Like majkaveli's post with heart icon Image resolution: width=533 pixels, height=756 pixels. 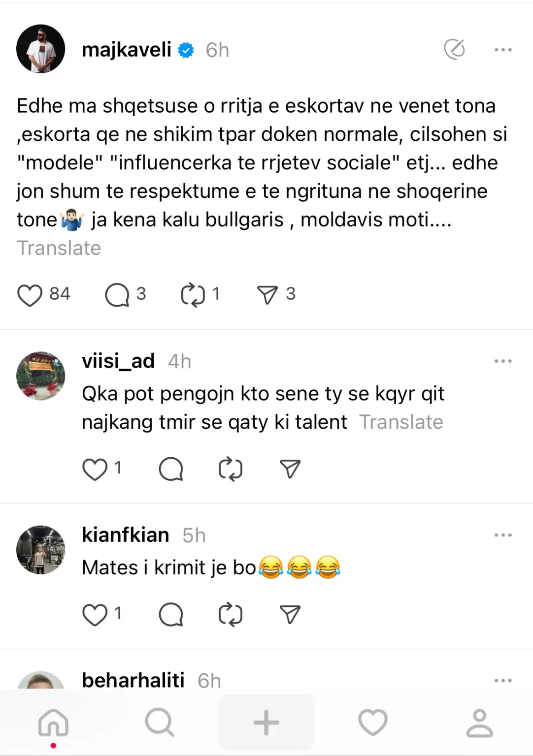tap(30, 295)
